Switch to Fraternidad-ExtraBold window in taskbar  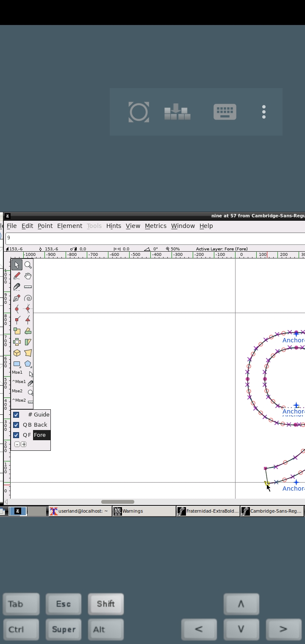click(208, 511)
